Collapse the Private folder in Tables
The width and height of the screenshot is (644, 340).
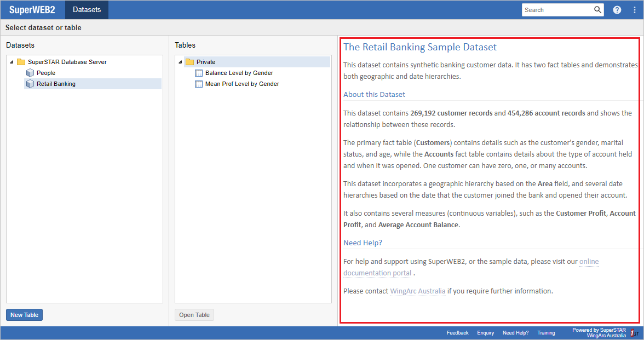[x=181, y=61]
